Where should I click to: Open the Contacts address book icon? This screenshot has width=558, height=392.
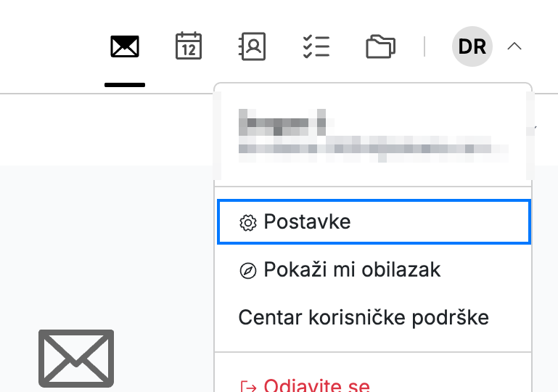click(252, 46)
